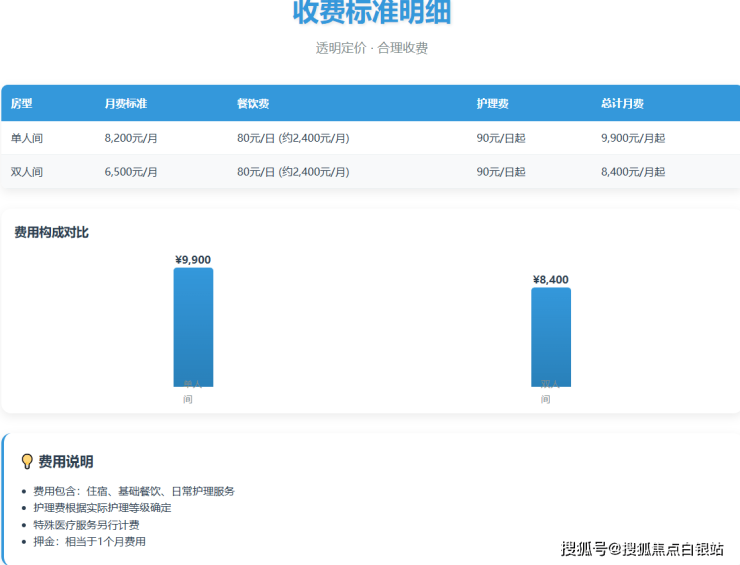Click the 收费标准明细 page heading
This screenshot has height=565, width=740.
[371, 12]
